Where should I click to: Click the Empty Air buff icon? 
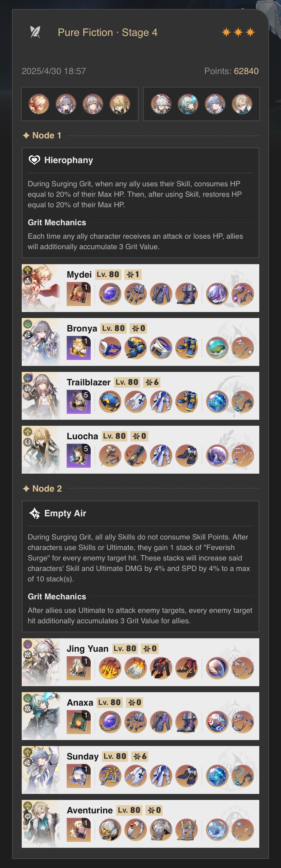point(34,513)
